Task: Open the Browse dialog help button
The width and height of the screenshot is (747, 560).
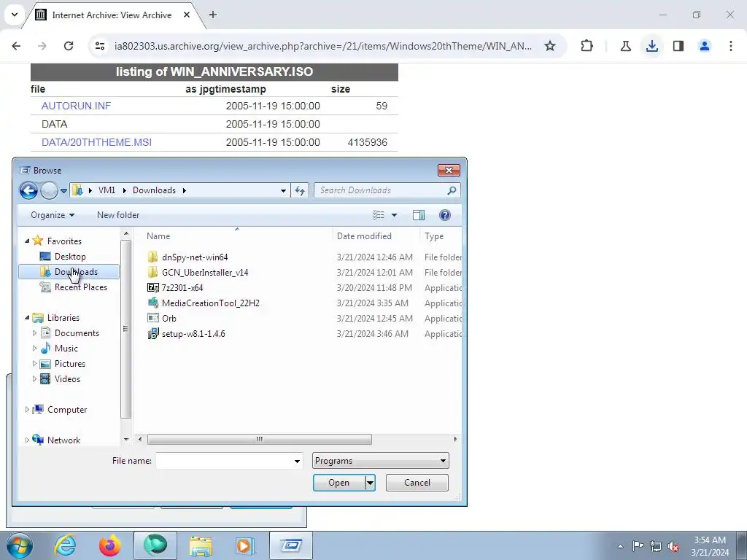Action: point(445,215)
